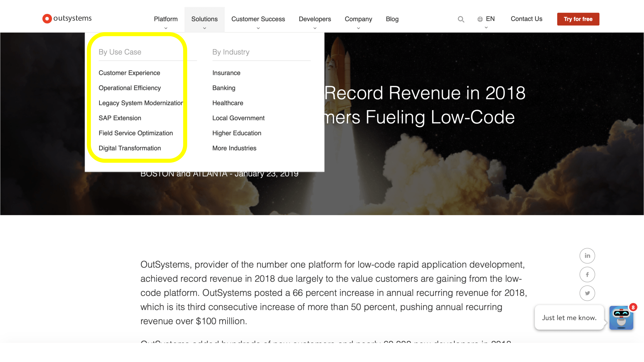Expand the Platform menu chevron
The image size is (644, 362).
click(166, 28)
